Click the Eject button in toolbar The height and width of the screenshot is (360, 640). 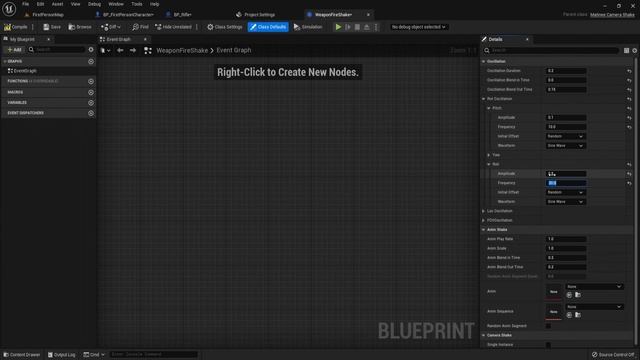[367, 27]
